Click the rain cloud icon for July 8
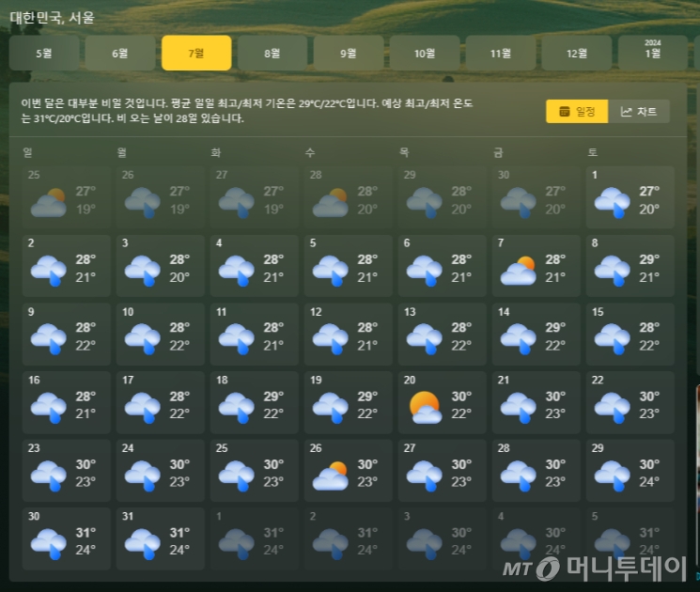The height and width of the screenshot is (592, 700). click(613, 270)
